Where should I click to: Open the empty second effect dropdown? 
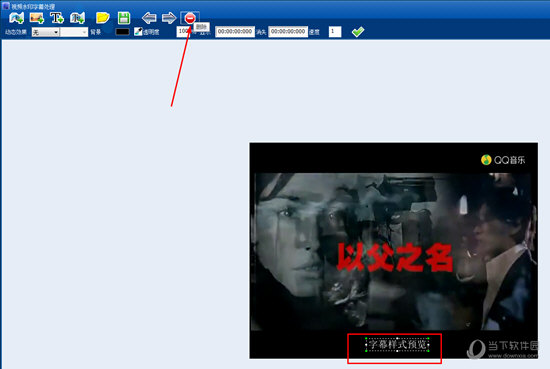[x=74, y=32]
